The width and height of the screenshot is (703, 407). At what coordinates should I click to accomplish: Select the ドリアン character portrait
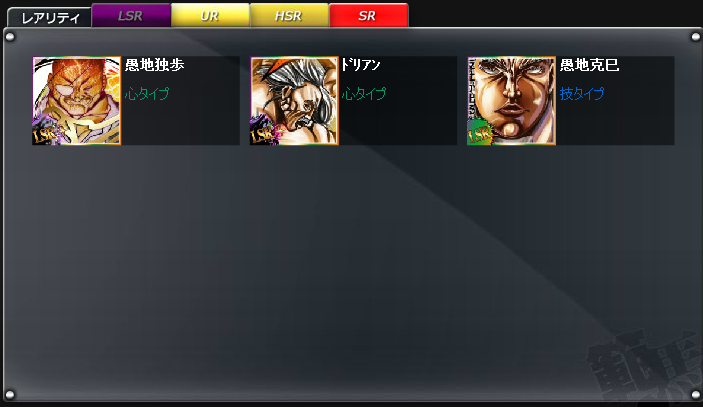click(294, 101)
